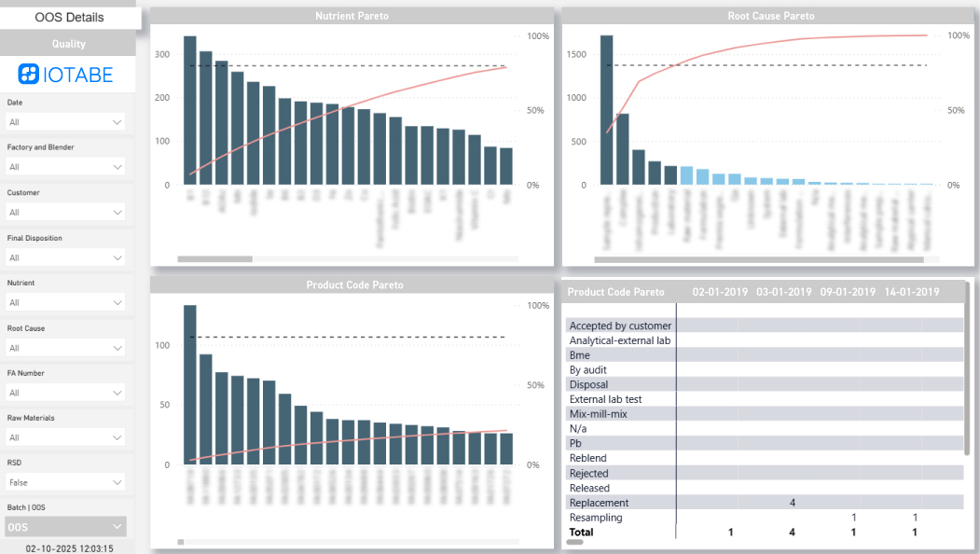Expand the Raw Materials filter dropdown
This screenshot has width=980, height=554.
click(64, 436)
